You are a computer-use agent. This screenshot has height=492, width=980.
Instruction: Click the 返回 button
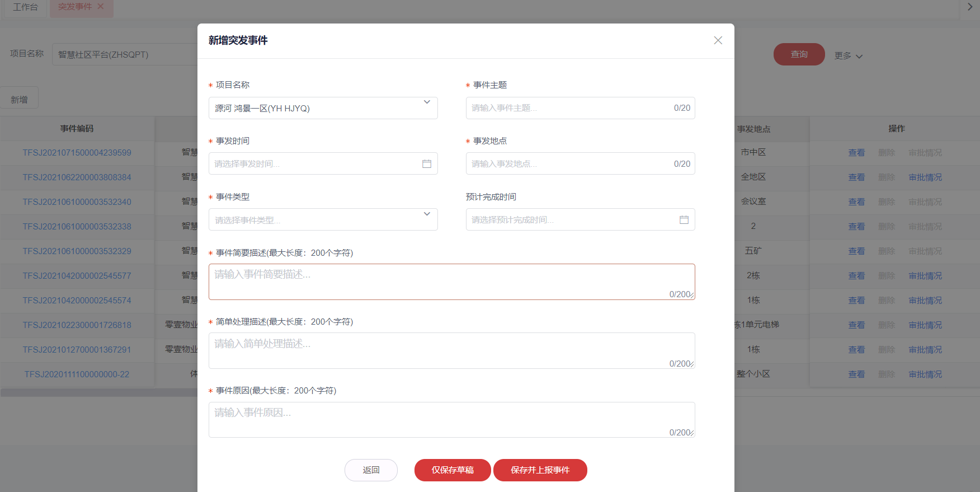(x=371, y=470)
